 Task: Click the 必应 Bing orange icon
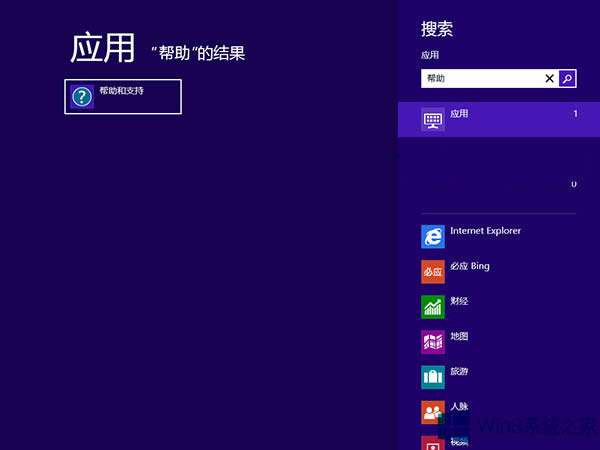click(432, 271)
